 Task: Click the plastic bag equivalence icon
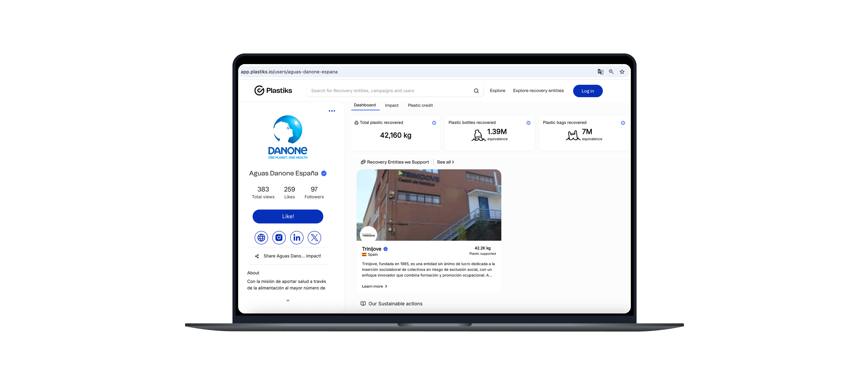coord(573,135)
